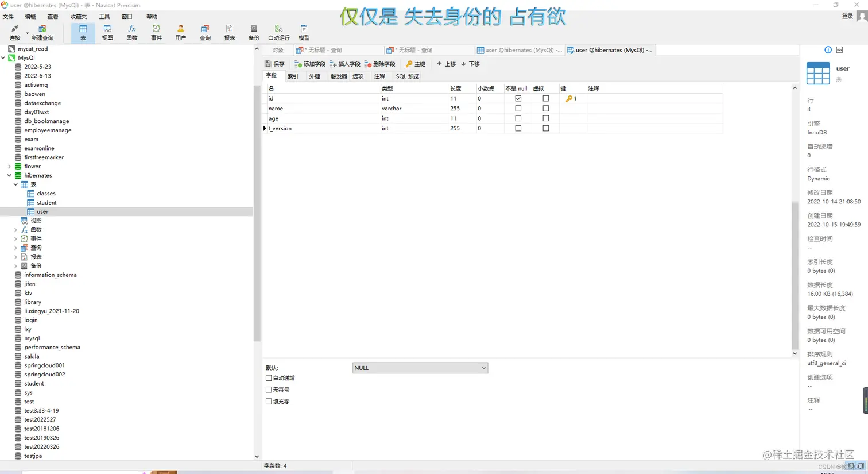
Task: Click the 保存 save icon
Action: click(x=275, y=64)
